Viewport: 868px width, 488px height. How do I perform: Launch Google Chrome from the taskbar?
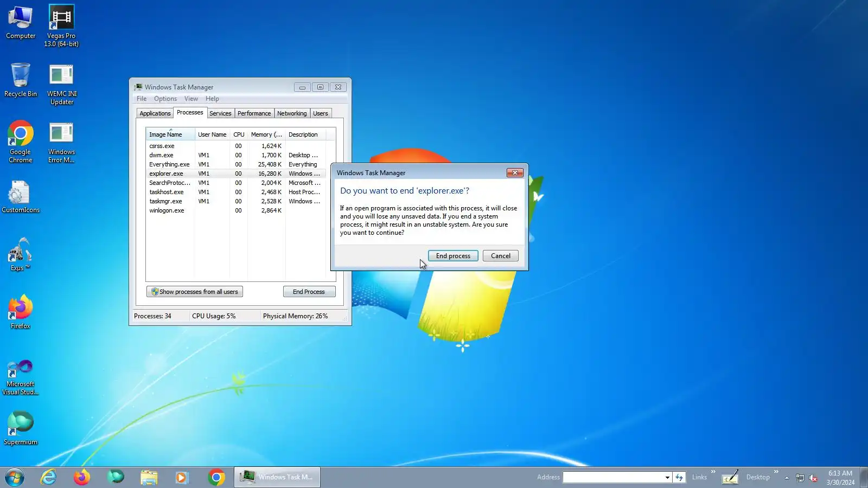pyautogui.click(x=216, y=477)
